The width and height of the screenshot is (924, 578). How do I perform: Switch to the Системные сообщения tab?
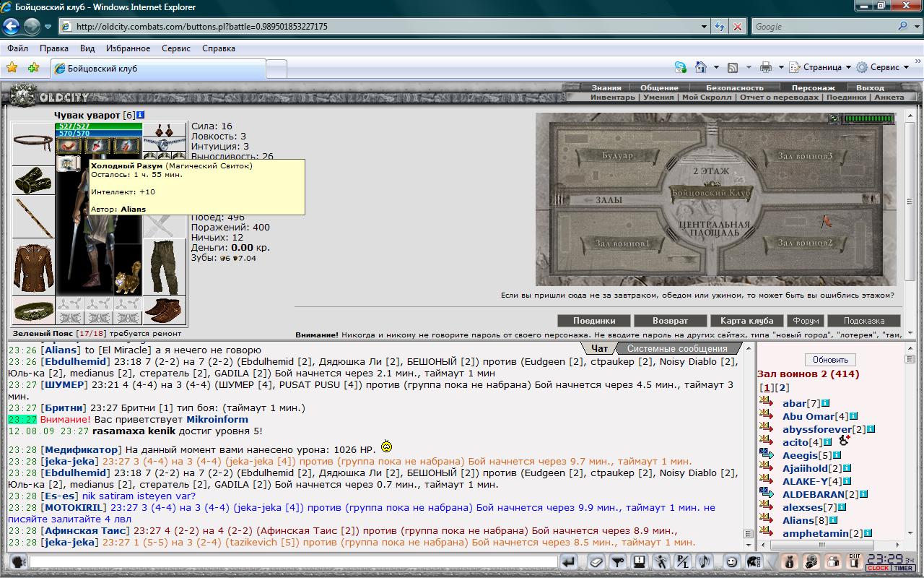click(676, 348)
